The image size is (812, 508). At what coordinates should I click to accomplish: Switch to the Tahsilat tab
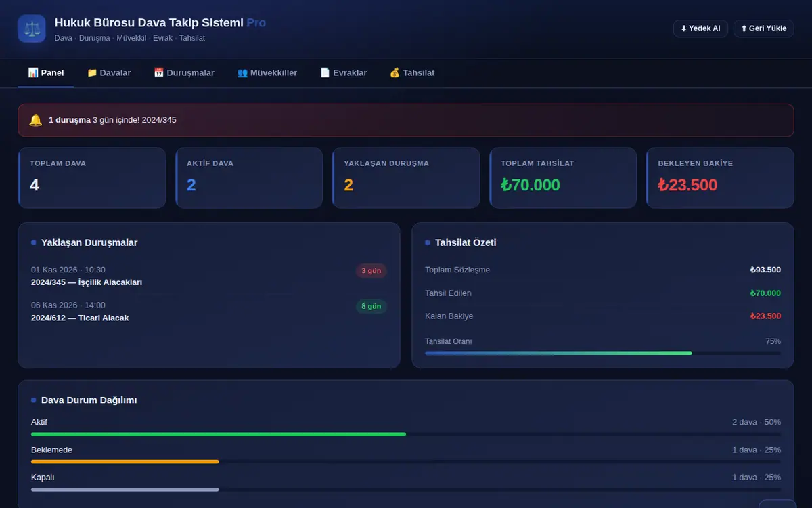[412, 72]
